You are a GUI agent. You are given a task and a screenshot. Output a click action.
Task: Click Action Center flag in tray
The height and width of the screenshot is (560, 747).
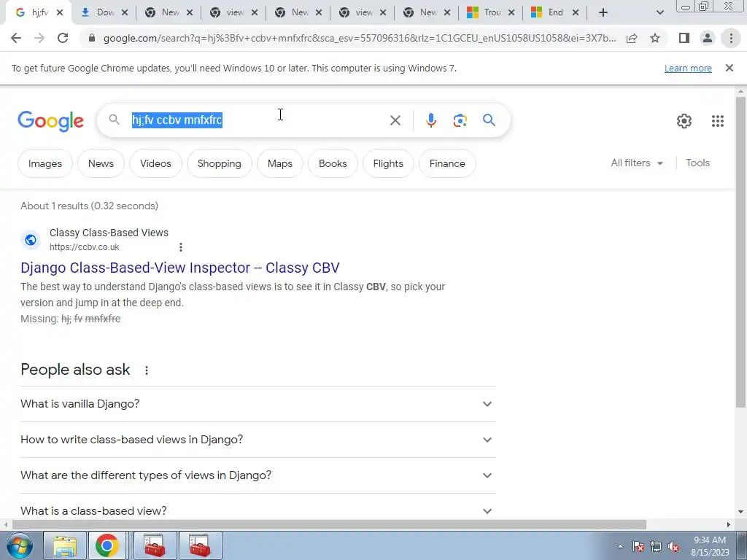(x=638, y=547)
